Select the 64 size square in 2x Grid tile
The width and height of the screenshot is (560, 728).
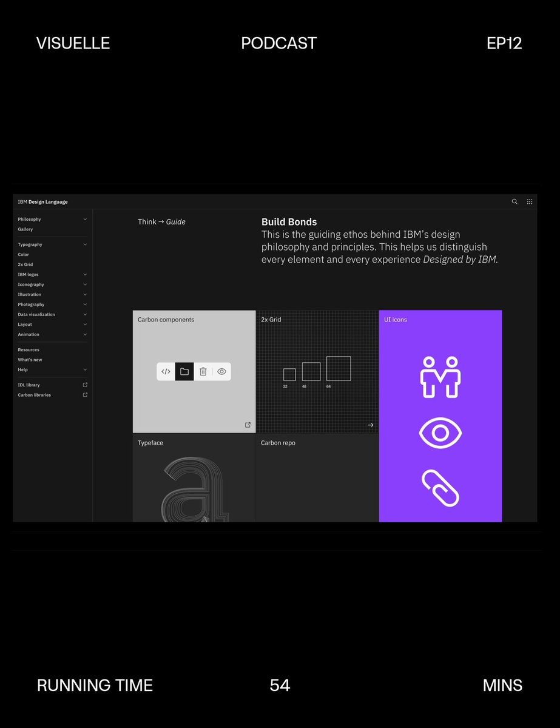click(x=339, y=368)
